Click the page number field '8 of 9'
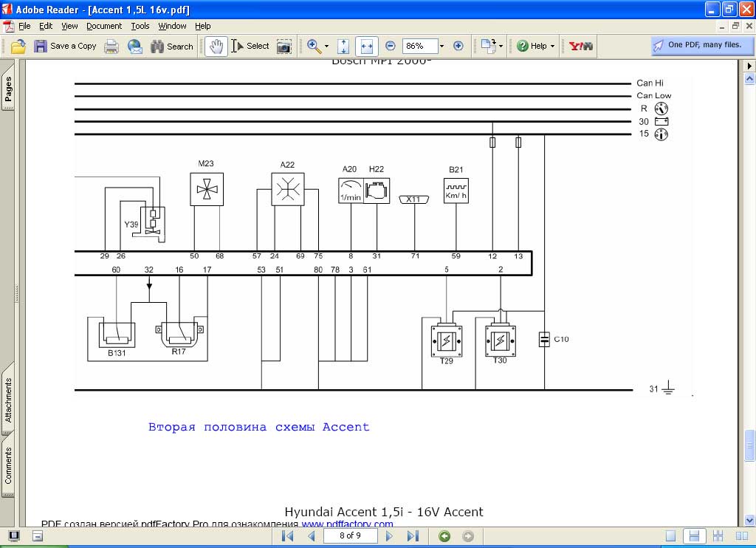The height and width of the screenshot is (548, 756). click(x=350, y=536)
